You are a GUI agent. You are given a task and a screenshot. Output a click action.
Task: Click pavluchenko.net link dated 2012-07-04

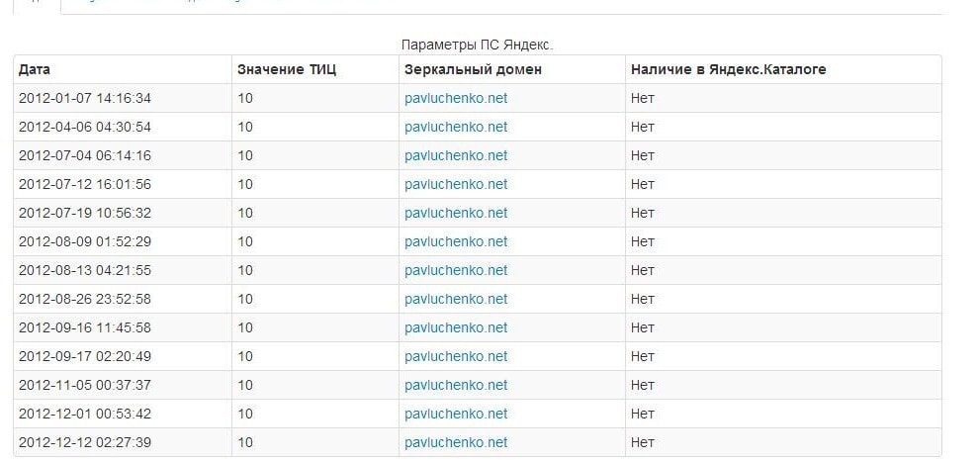tap(456, 155)
